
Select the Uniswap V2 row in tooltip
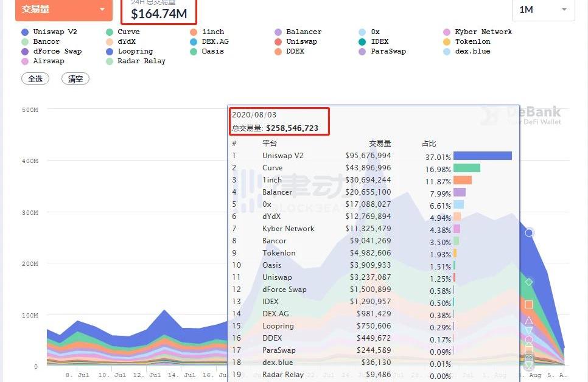[x=282, y=156]
